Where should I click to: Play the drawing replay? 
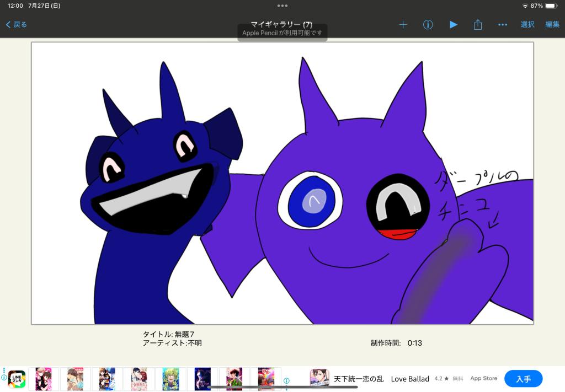tap(453, 25)
